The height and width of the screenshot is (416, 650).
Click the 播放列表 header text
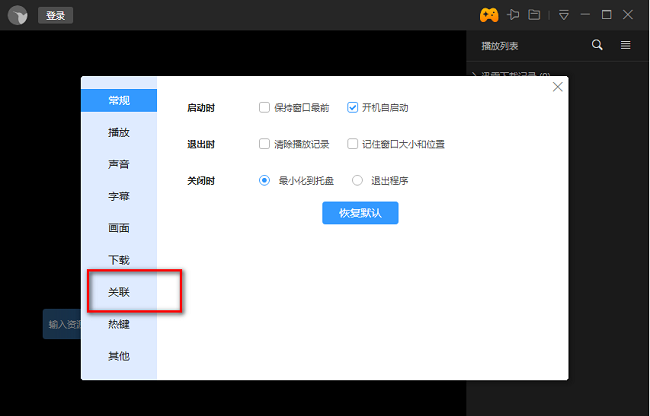pos(500,46)
